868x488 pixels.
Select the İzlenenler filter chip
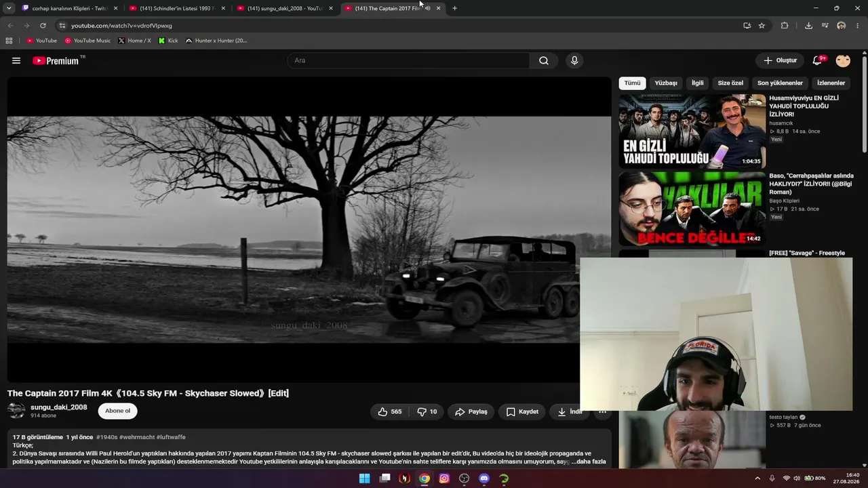831,83
